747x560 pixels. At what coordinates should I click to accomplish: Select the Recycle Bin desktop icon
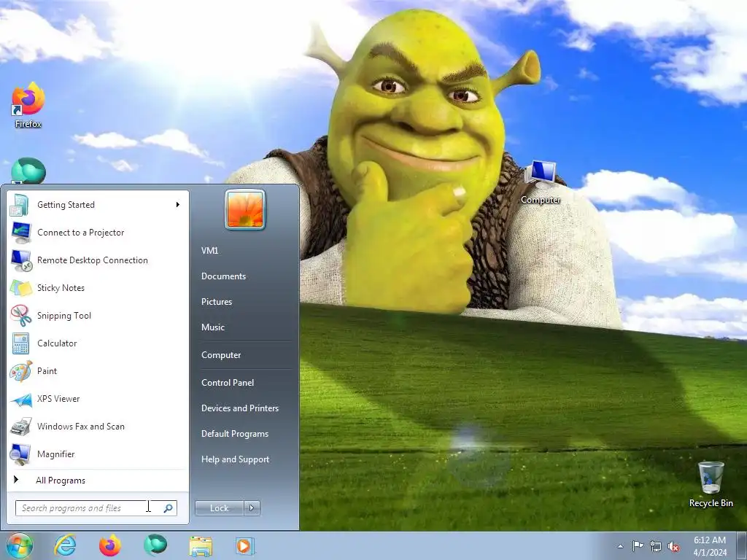pos(711,484)
